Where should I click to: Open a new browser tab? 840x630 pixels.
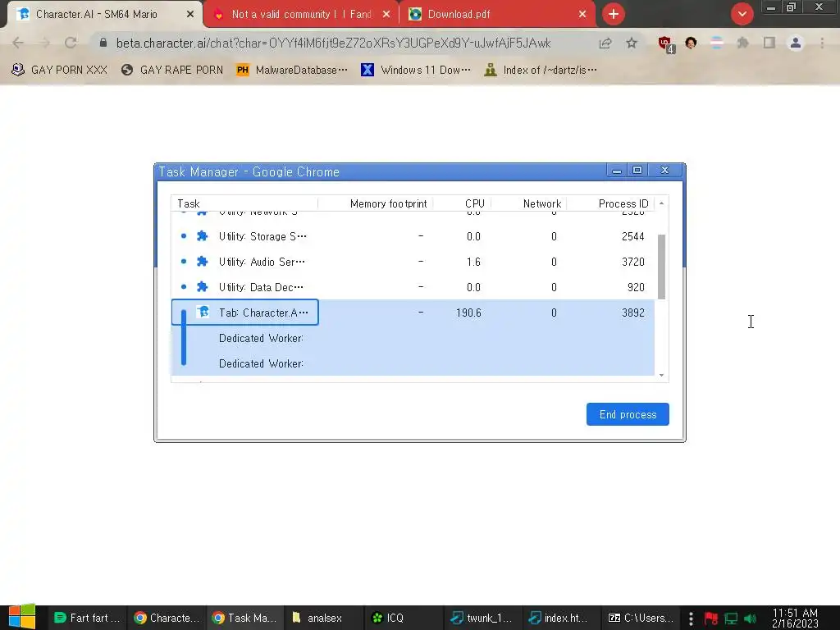click(614, 14)
